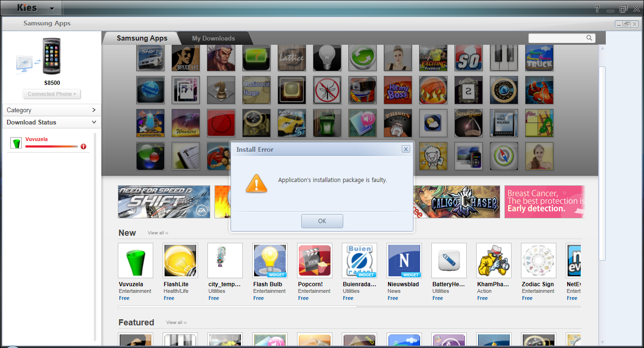Click the magnifier search icon
The image size is (644, 348).
point(589,38)
